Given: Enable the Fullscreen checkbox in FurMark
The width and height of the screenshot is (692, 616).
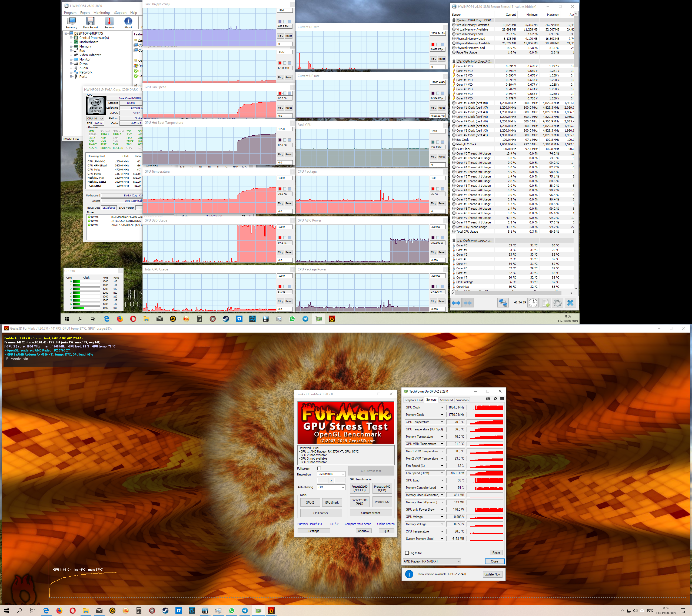Looking at the screenshot, I should coord(319,468).
